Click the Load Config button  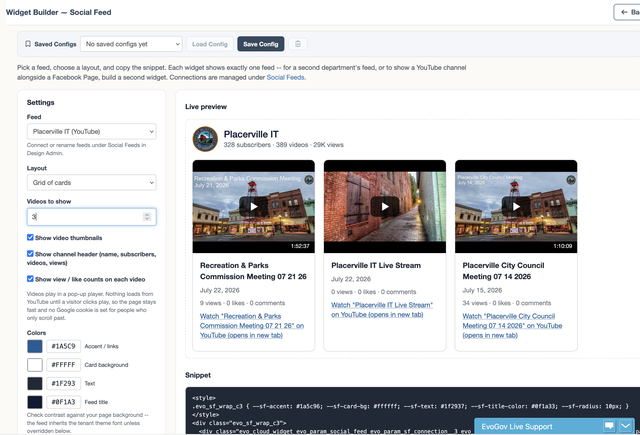coord(210,44)
